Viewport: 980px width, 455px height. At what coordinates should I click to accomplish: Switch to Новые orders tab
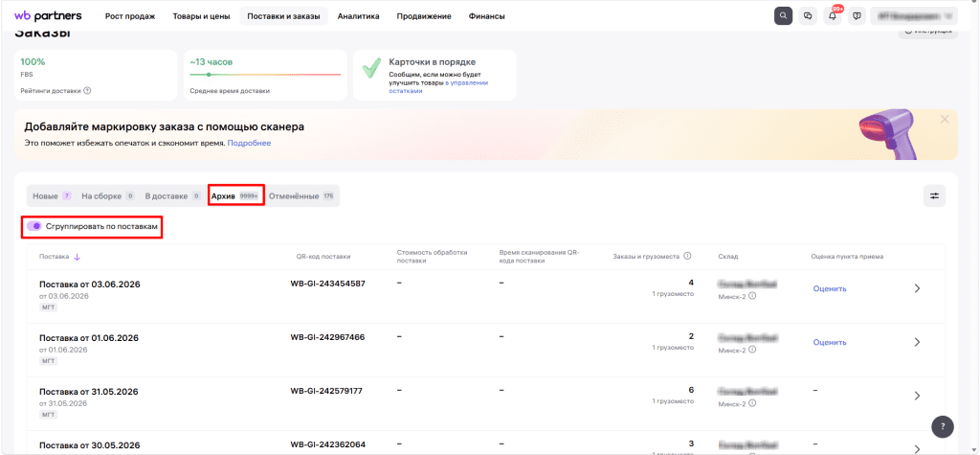[52, 196]
